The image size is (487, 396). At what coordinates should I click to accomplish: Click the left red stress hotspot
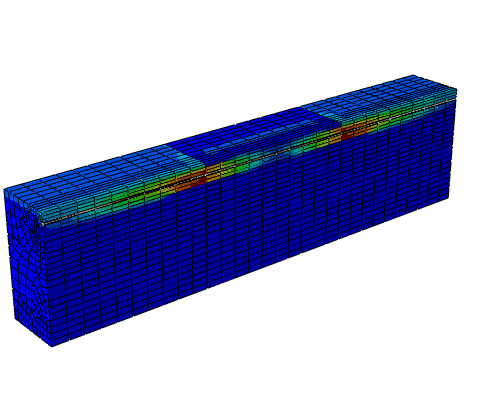pyautogui.click(x=199, y=181)
